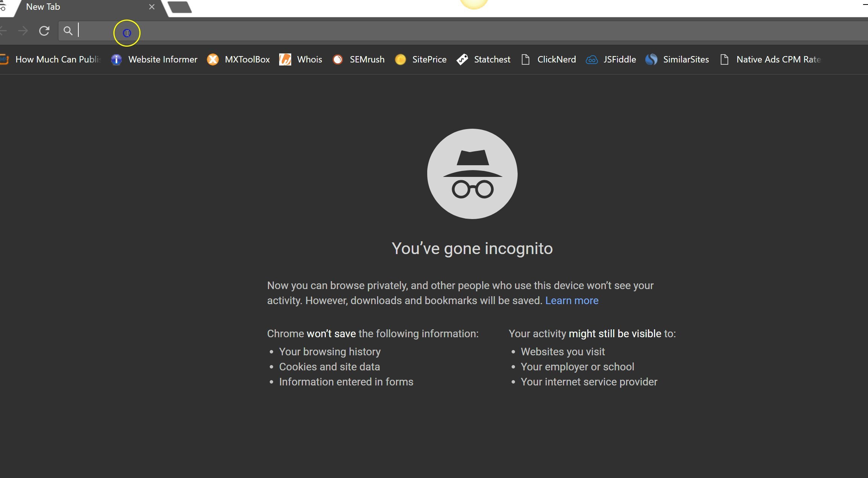Open a new tab with the tab button
Viewport: 868px width, 478px height.
coord(180,7)
